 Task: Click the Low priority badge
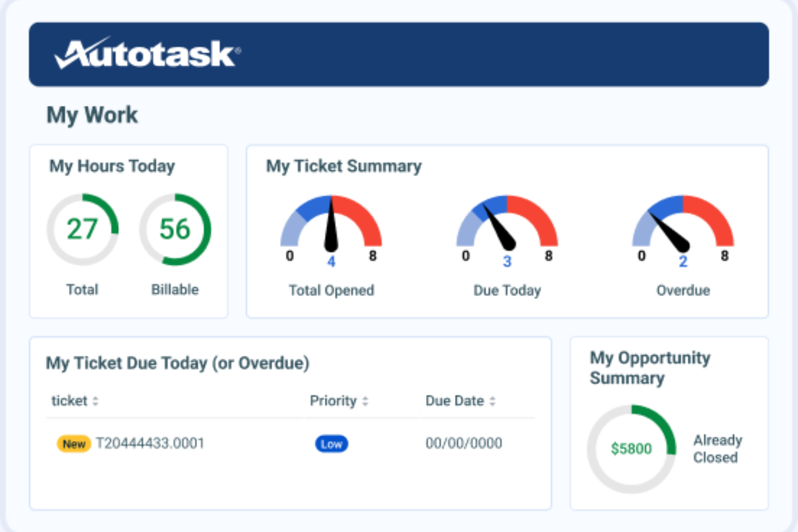pos(332,444)
